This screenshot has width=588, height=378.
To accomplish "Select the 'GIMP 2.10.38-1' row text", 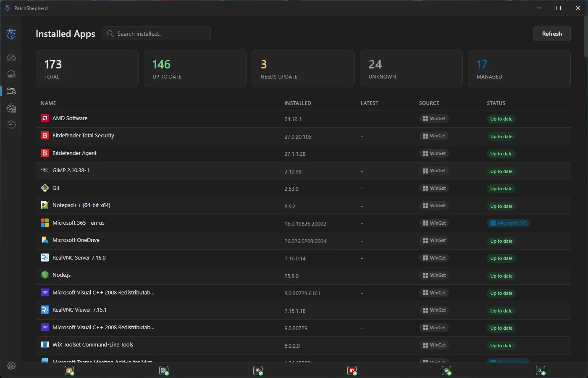I will (71, 171).
